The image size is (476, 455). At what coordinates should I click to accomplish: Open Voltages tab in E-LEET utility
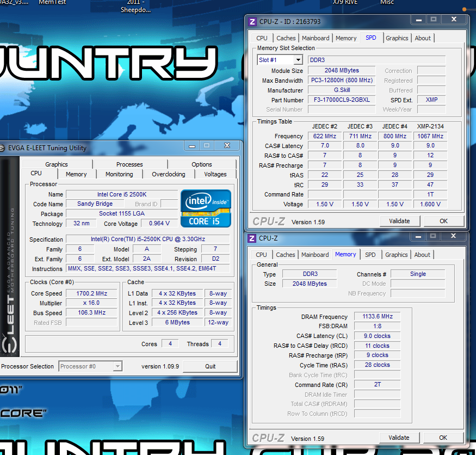215,174
